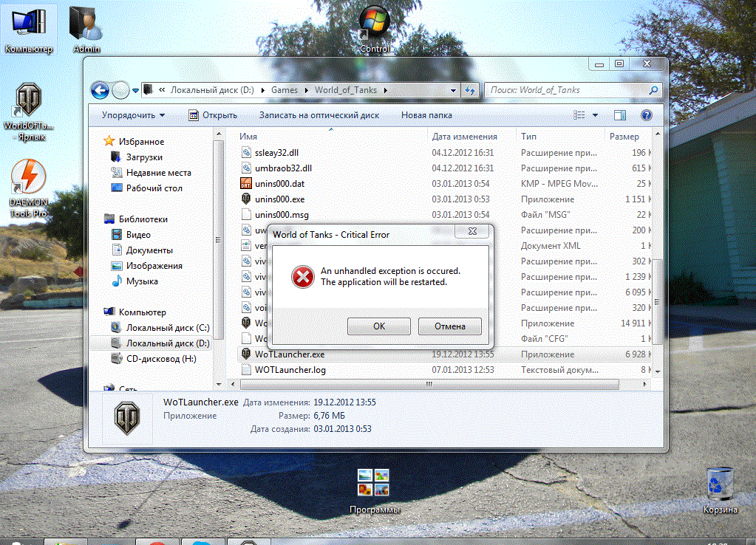Select Компьютер in navigation pane

pos(135,312)
